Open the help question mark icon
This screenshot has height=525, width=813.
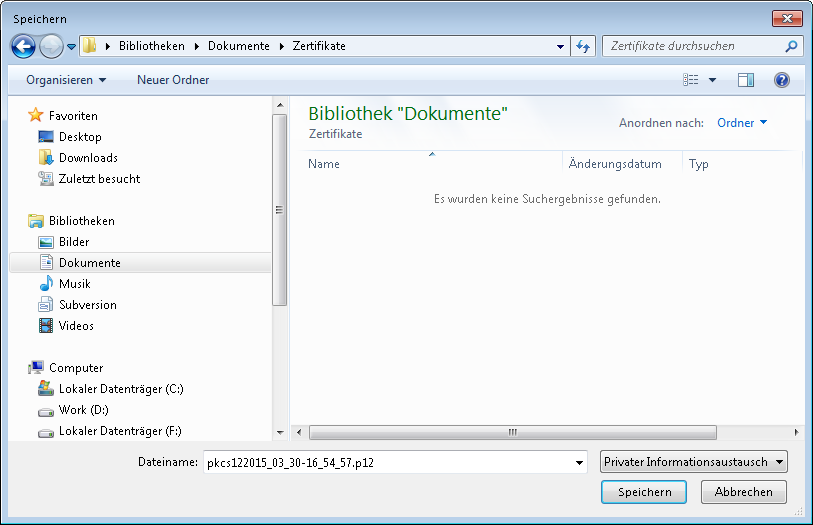[782, 80]
